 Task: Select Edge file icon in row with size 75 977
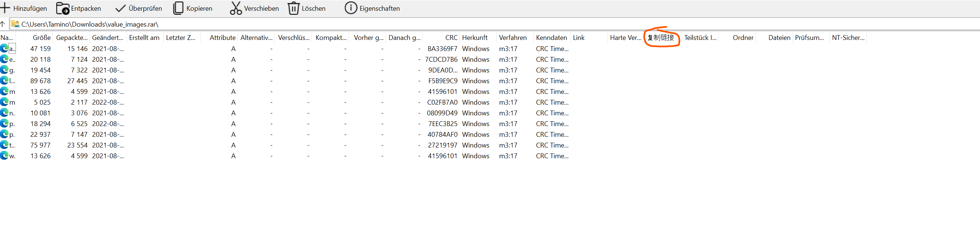4,145
